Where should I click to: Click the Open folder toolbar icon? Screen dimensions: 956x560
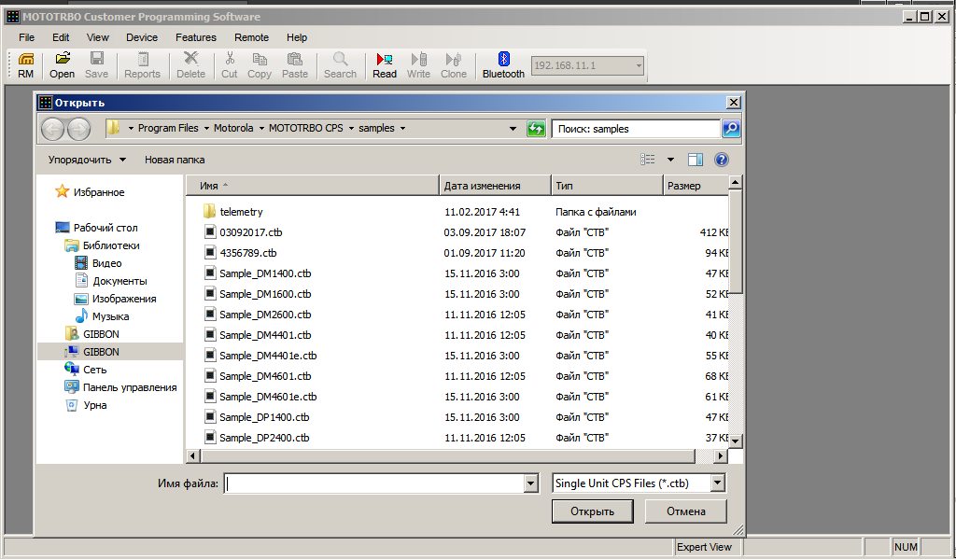pyautogui.click(x=63, y=65)
